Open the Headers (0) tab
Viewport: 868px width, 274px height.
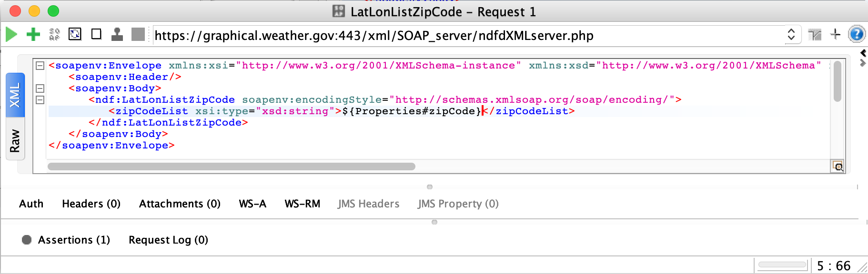[91, 204]
